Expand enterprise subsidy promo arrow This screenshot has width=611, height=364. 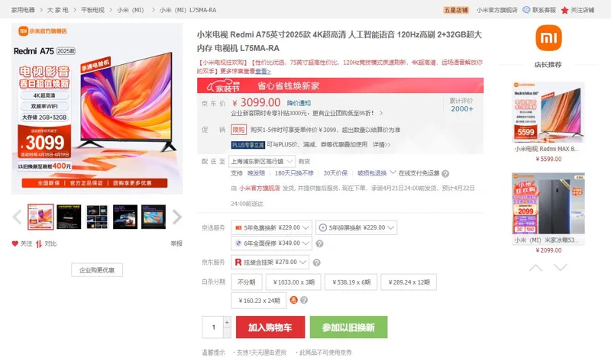pyautogui.click(x=381, y=113)
